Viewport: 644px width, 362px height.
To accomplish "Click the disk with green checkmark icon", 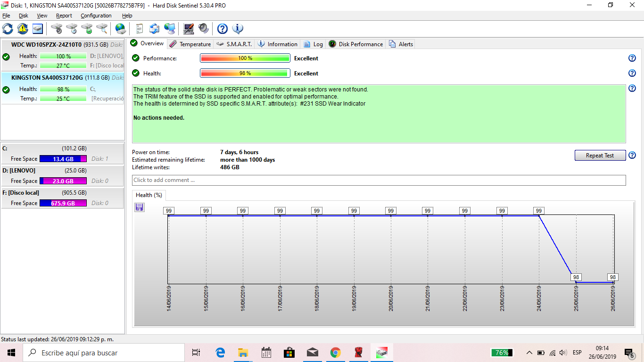I will pos(87,29).
